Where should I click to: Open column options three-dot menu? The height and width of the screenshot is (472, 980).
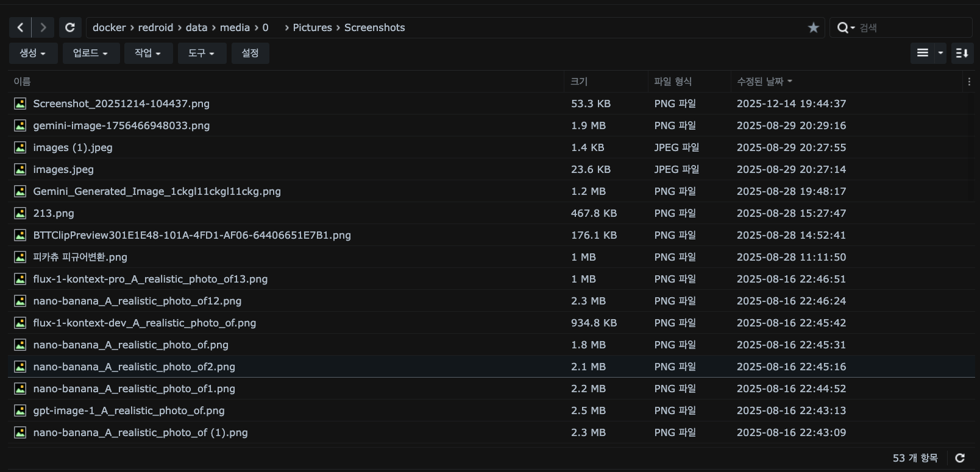click(969, 82)
